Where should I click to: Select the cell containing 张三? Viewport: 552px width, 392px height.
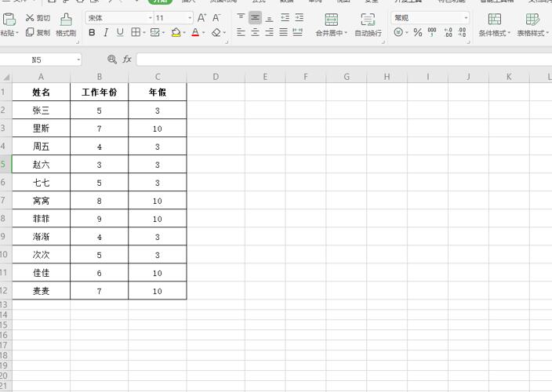42,110
